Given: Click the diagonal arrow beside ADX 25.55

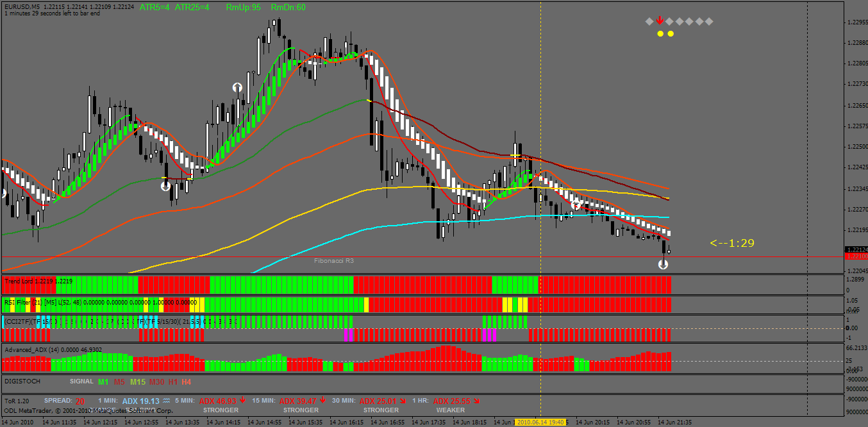Looking at the screenshot, I should tap(476, 401).
